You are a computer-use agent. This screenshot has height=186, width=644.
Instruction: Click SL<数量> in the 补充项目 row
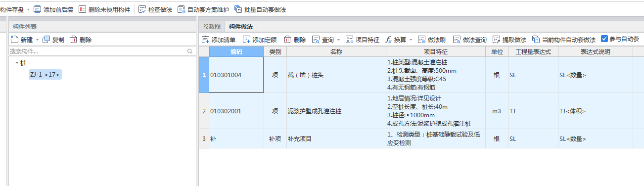pyautogui.click(x=595, y=139)
